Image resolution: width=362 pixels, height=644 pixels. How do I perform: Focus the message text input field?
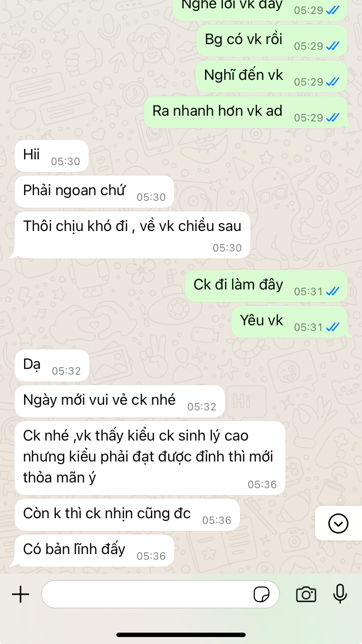tap(160, 594)
